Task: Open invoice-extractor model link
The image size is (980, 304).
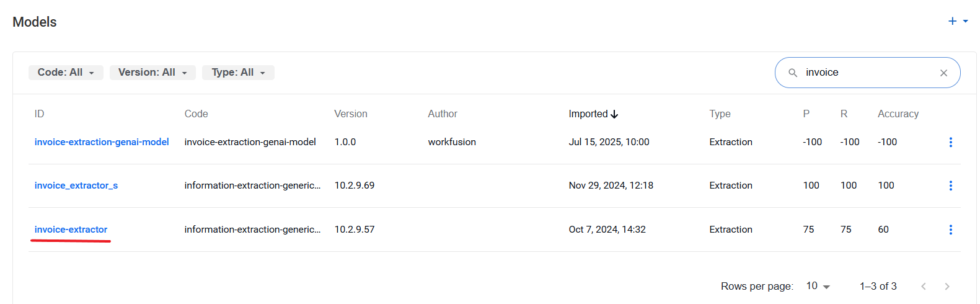Action: click(71, 230)
